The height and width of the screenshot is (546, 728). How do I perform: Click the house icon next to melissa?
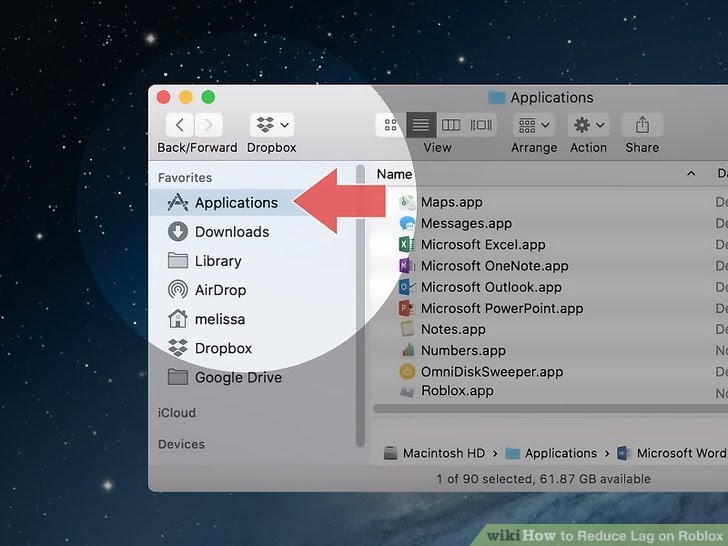tap(178, 319)
